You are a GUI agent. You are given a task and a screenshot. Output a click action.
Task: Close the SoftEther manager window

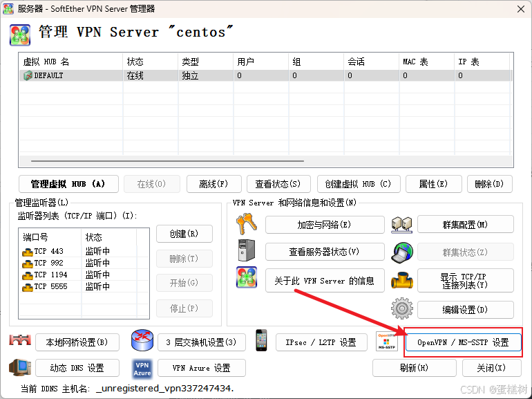tap(521, 9)
